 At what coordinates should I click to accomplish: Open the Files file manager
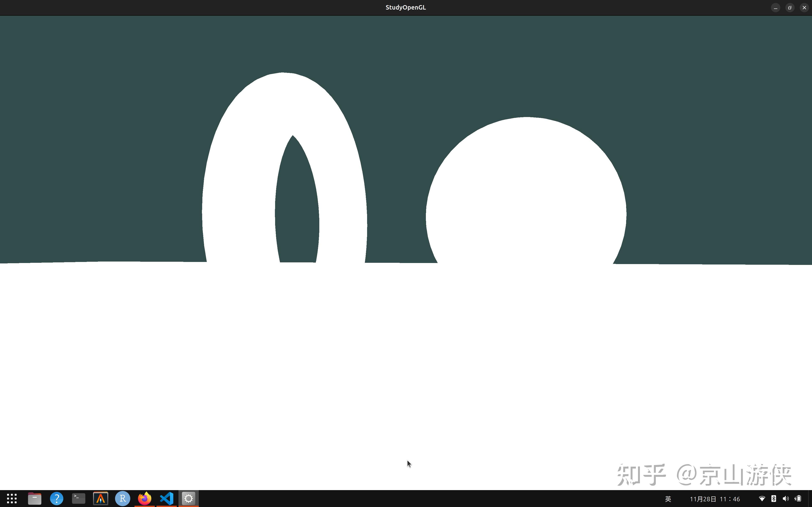pyautogui.click(x=34, y=499)
